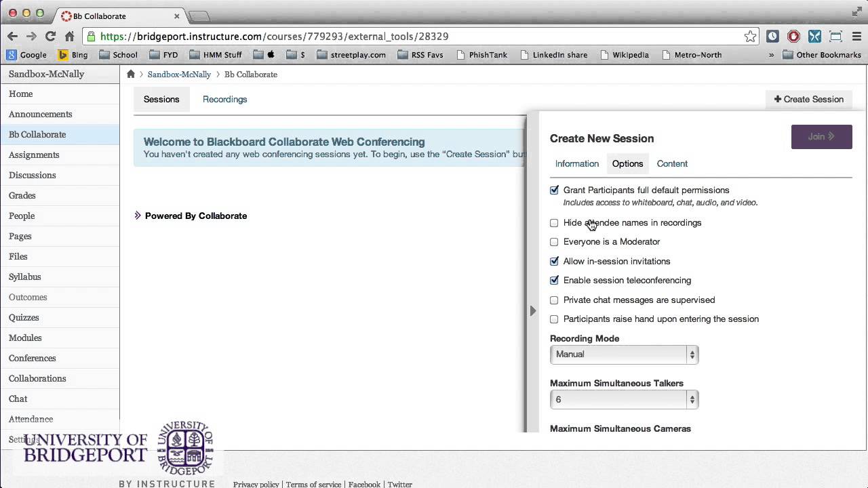Open the Other Bookmarks folder
Screen dimensions: 868x488
(x=822, y=55)
